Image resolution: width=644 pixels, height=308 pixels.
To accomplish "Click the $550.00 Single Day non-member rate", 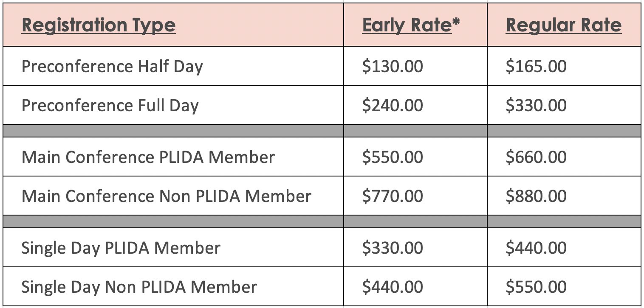I will 536,287.
